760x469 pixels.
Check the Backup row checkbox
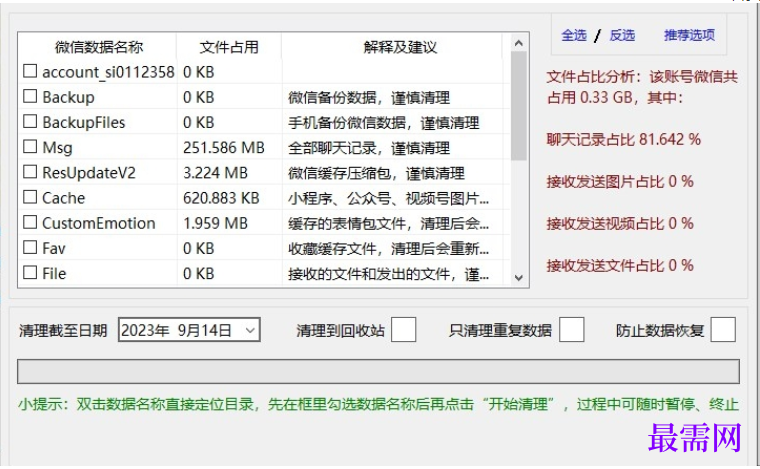(x=30, y=96)
